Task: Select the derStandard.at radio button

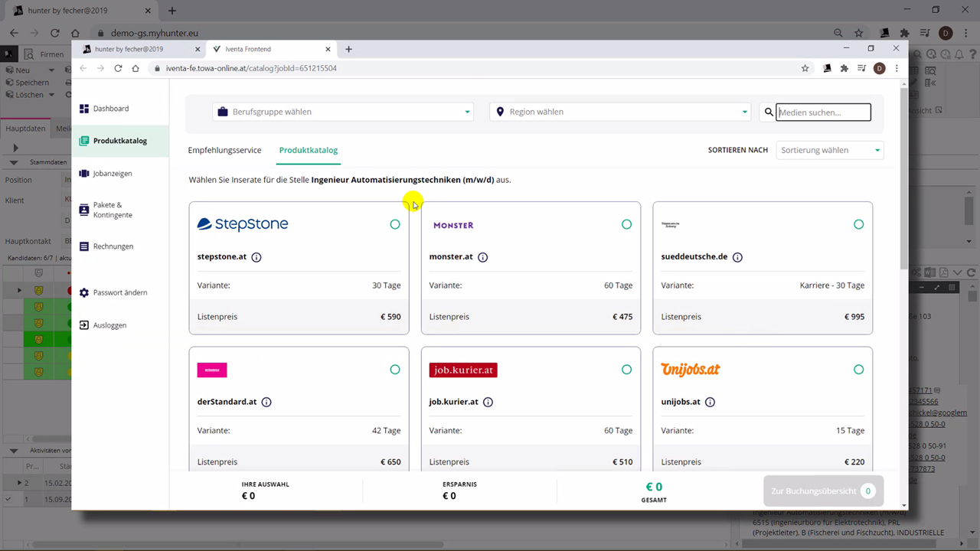Action: point(395,370)
